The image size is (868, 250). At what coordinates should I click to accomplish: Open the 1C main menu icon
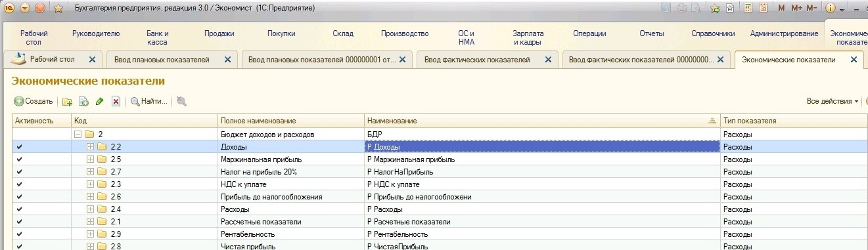[x=10, y=9]
